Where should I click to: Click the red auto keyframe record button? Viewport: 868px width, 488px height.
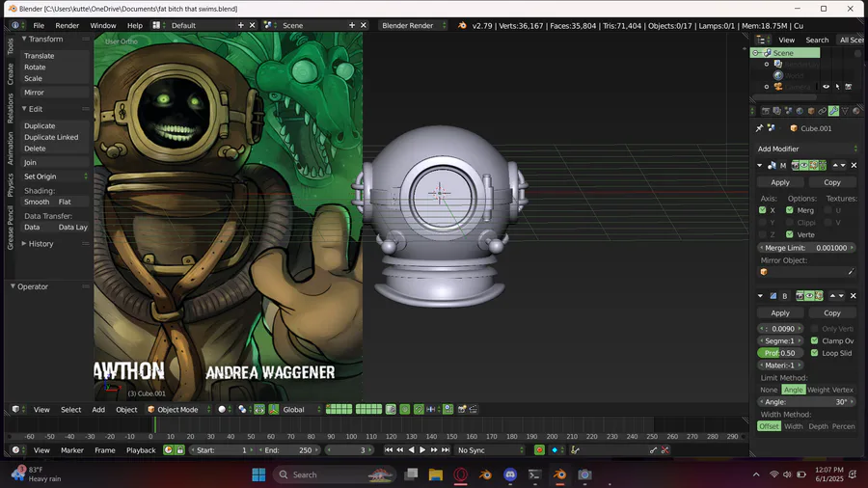click(539, 449)
